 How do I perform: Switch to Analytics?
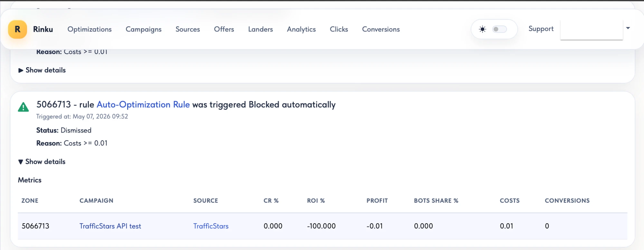301,29
